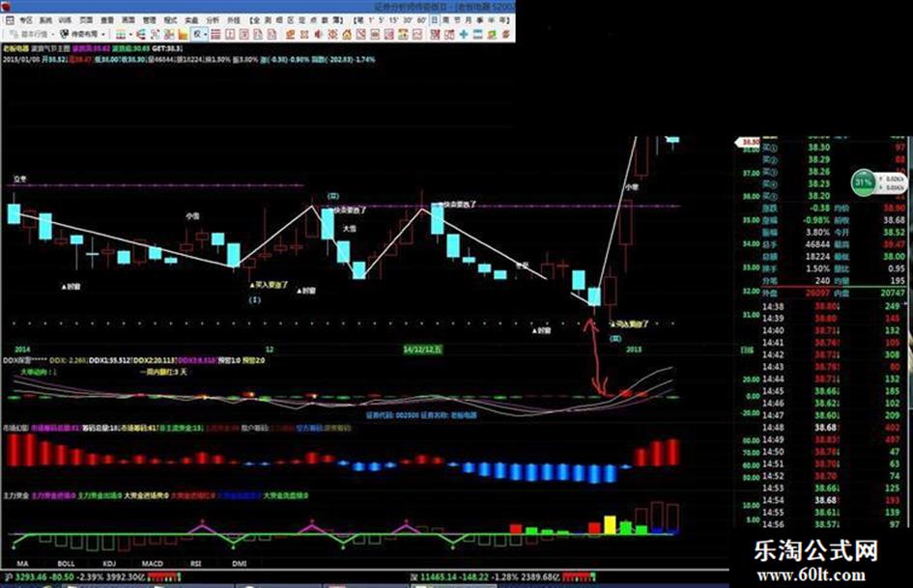The height and width of the screenshot is (588, 913).
Task: Click the 14:54 trade row at 38.68
Action: (x=833, y=500)
